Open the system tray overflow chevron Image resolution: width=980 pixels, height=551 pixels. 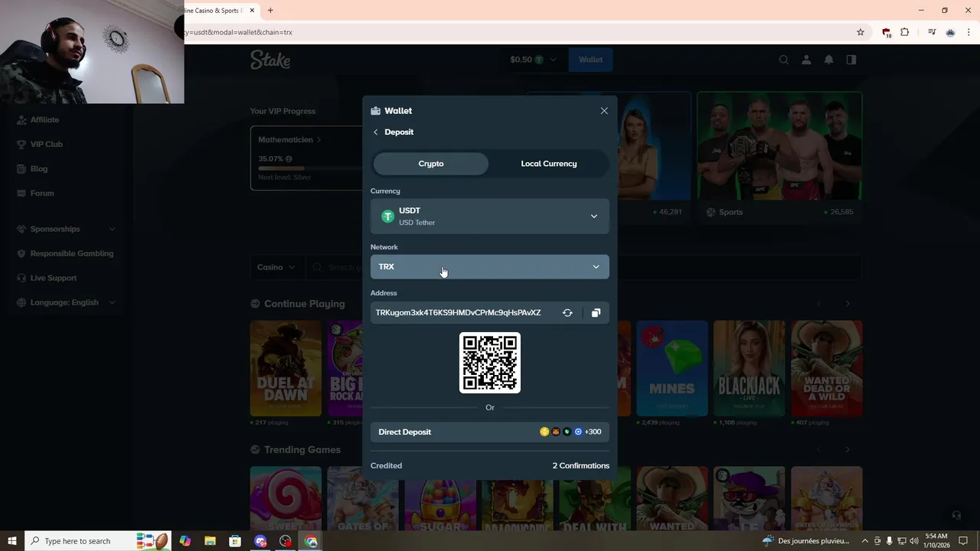[865, 541]
